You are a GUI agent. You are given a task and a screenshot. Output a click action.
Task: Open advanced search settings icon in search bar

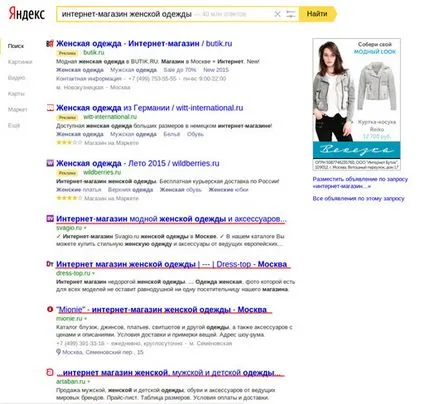pyautogui.click(x=291, y=14)
